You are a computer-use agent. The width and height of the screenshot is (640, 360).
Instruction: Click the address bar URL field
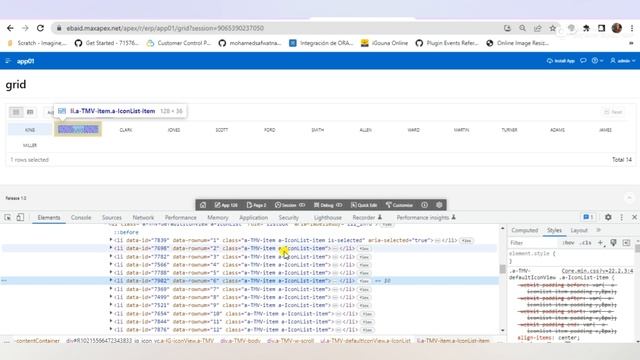[278, 28]
